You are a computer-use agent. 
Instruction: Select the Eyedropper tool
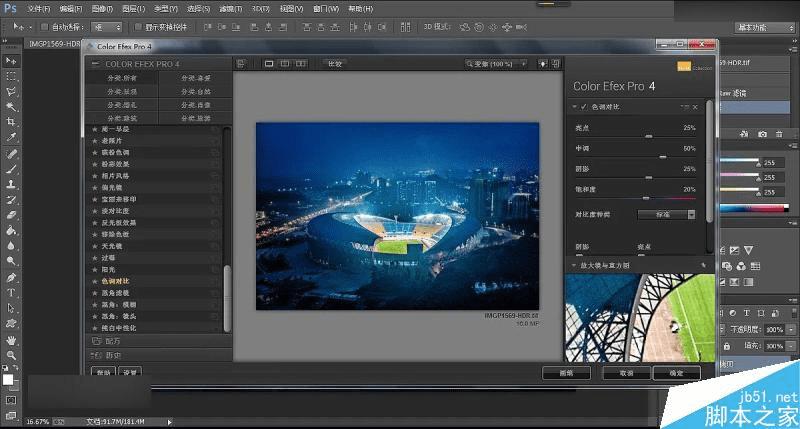(x=11, y=137)
